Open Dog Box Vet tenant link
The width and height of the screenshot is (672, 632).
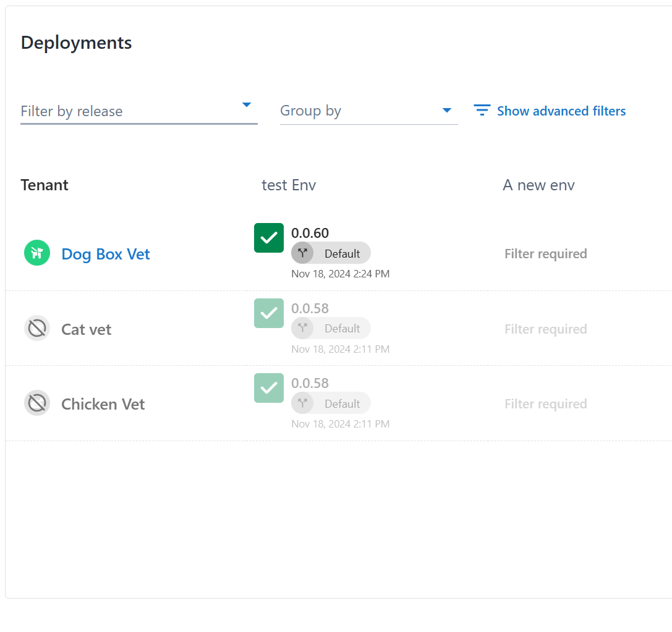[105, 253]
